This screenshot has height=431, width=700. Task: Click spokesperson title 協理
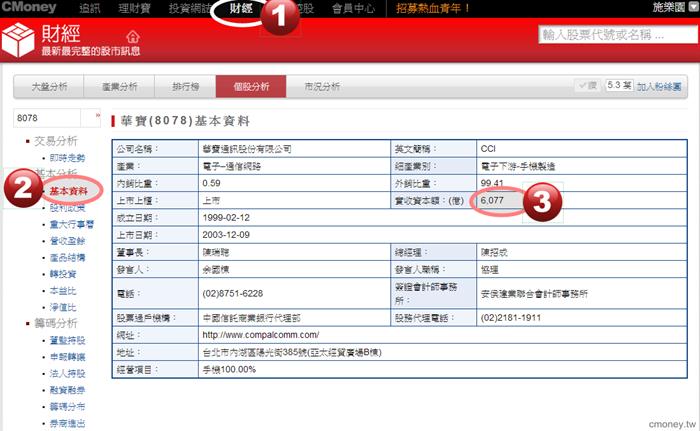coord(489,269)
